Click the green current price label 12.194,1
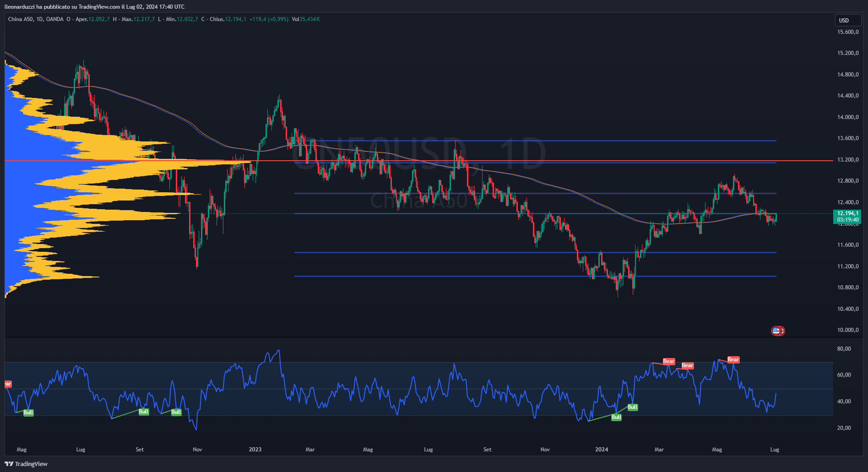 pyautogui.click(x=848, y=213)
